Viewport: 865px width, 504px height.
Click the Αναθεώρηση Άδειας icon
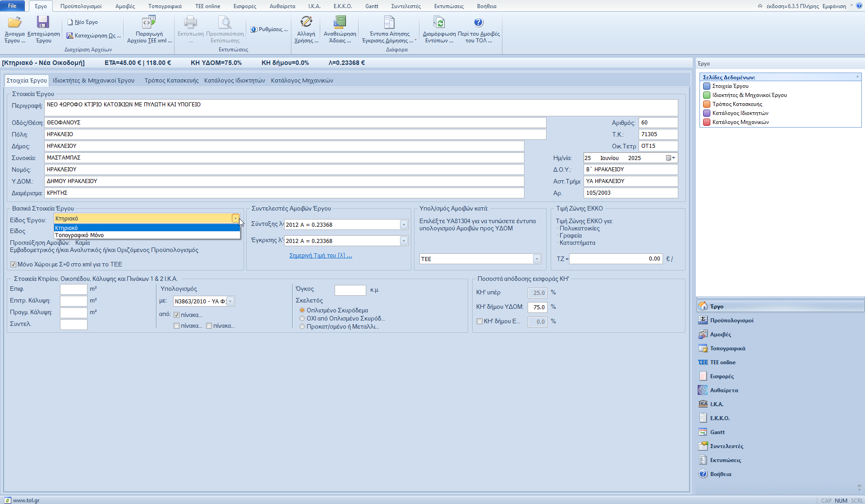point(340,23)
